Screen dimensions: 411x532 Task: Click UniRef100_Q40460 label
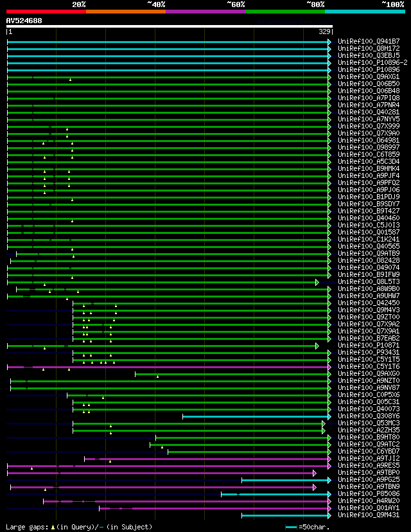(x=369, y=218)
